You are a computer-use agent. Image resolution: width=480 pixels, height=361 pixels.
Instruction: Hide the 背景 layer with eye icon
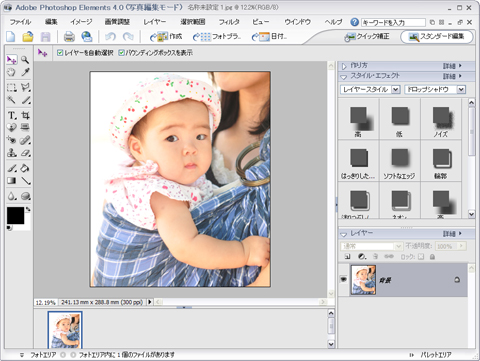(344, 279)
